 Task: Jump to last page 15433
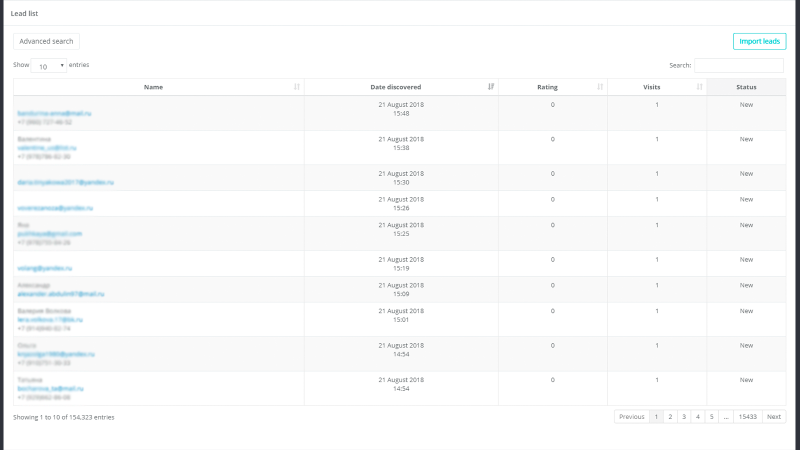tap(747, 417)
